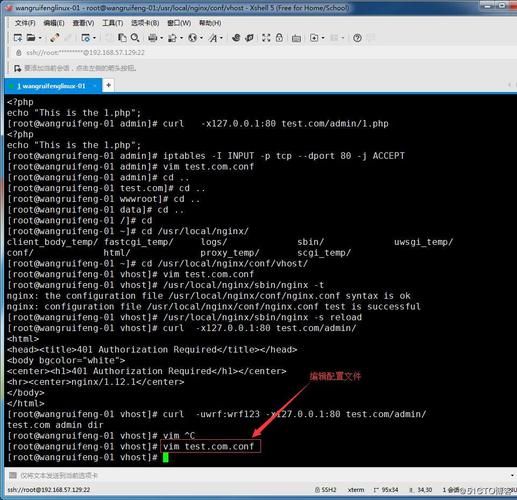Click 'test is successful' nginx output line

(214, 306)
